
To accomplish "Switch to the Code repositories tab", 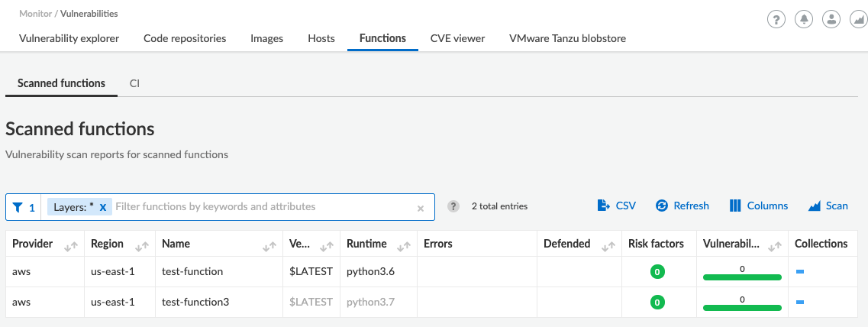I will click(185, 38).
